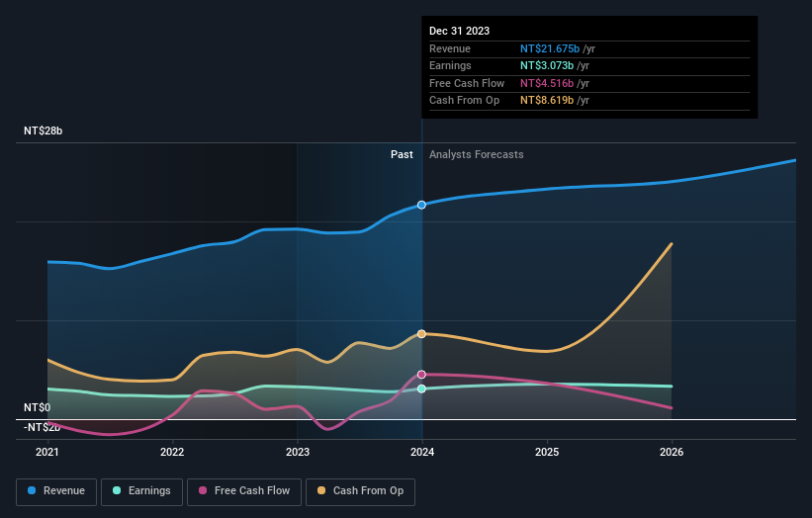Click the Past label on chart
Viewport: 812px width, 518px height.
pyautogui.click(x=402, y=154)
